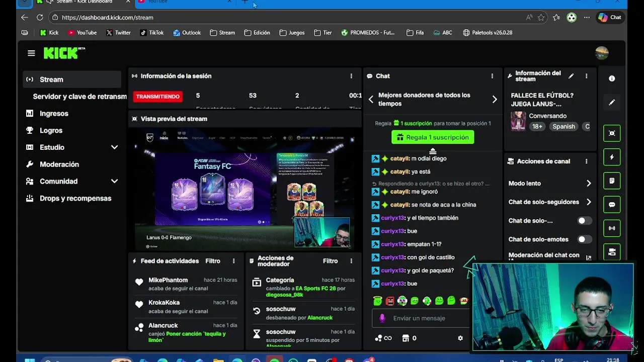Open Moderación del chat external link icon
644x362 pixels.
(x=589, y=257)
